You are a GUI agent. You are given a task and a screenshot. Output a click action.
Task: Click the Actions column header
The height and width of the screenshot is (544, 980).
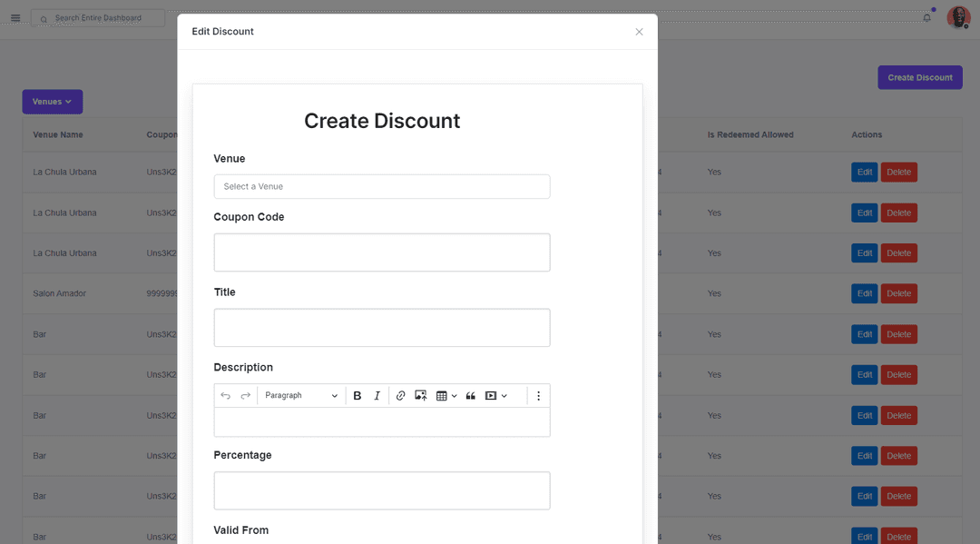coord(867,134)
